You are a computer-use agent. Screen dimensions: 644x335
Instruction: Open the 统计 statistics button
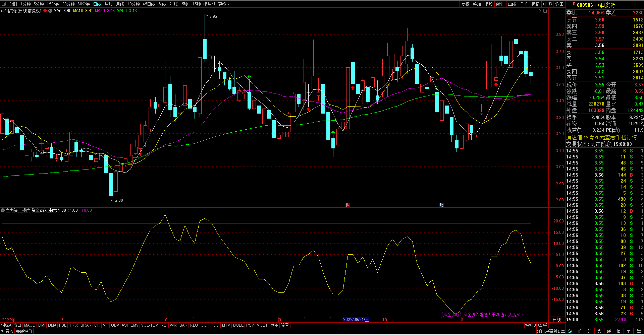tap(500, 4)
